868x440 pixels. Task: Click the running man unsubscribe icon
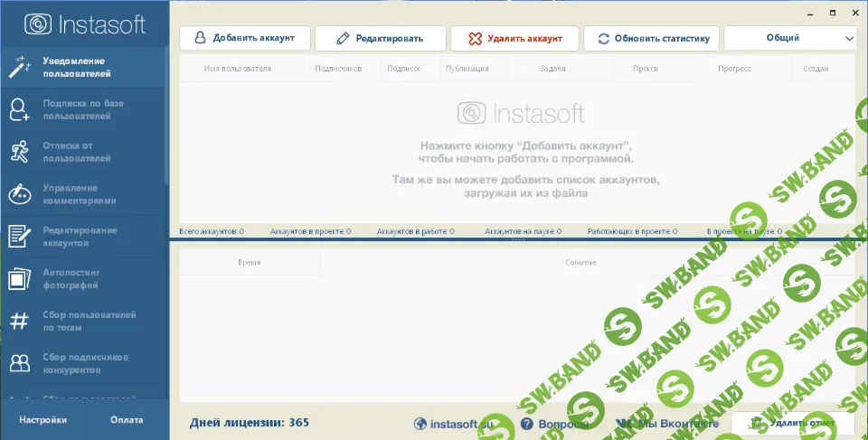pos(20,152)
